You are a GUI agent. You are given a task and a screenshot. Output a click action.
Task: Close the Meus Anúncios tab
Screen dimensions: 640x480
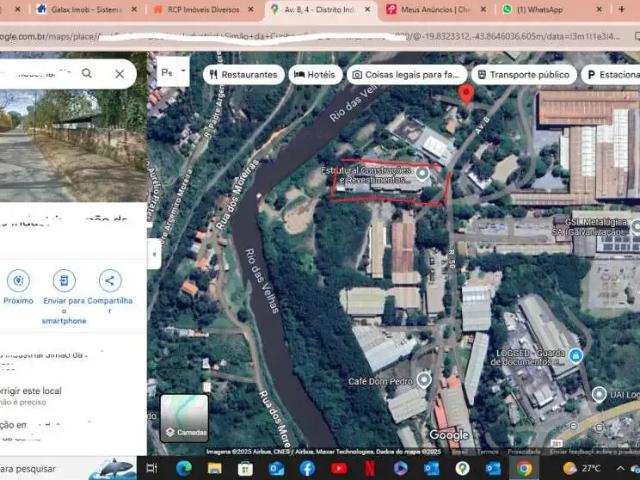pos(483,9)
